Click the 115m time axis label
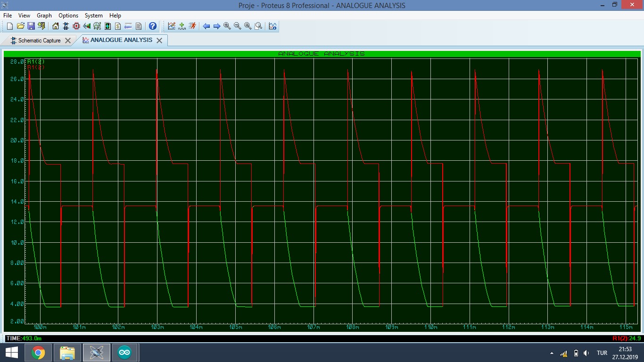The height and width of the screenshot is (362, 644). [626, 327]
